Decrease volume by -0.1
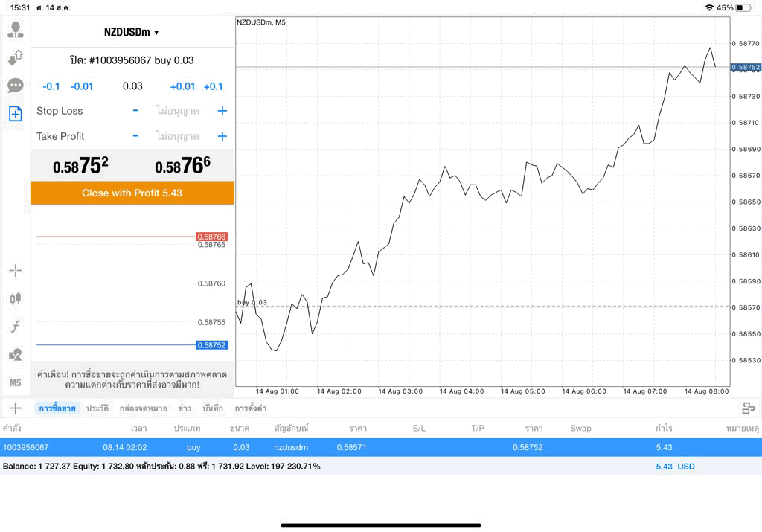 51,86
